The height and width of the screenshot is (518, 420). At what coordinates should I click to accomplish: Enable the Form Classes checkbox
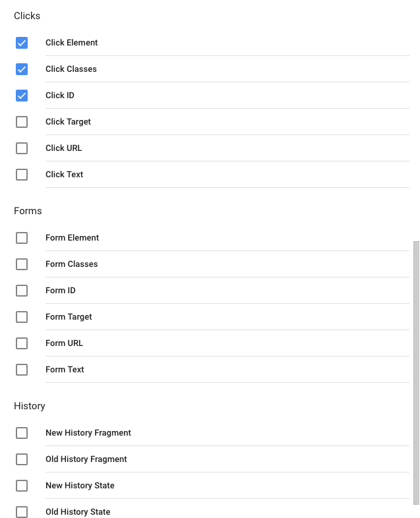coord(22,264)
